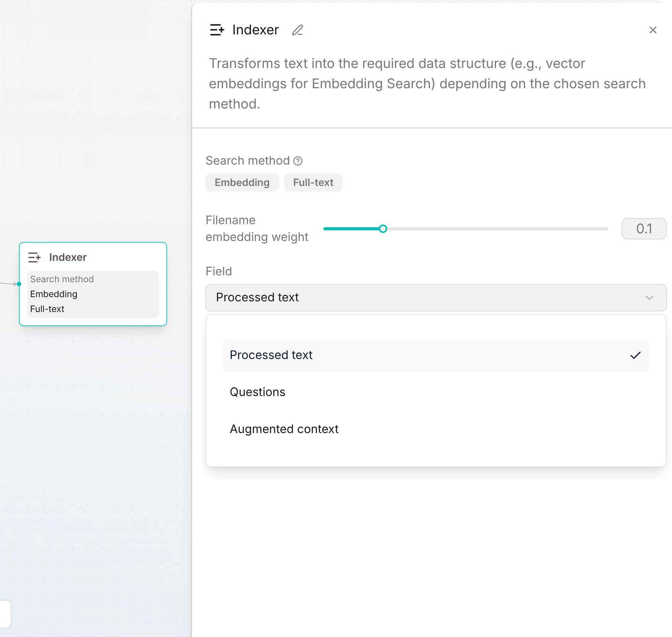672x637 pixels.
Task: Select the Processed text option in the list
Action: [x=436, y=355]
